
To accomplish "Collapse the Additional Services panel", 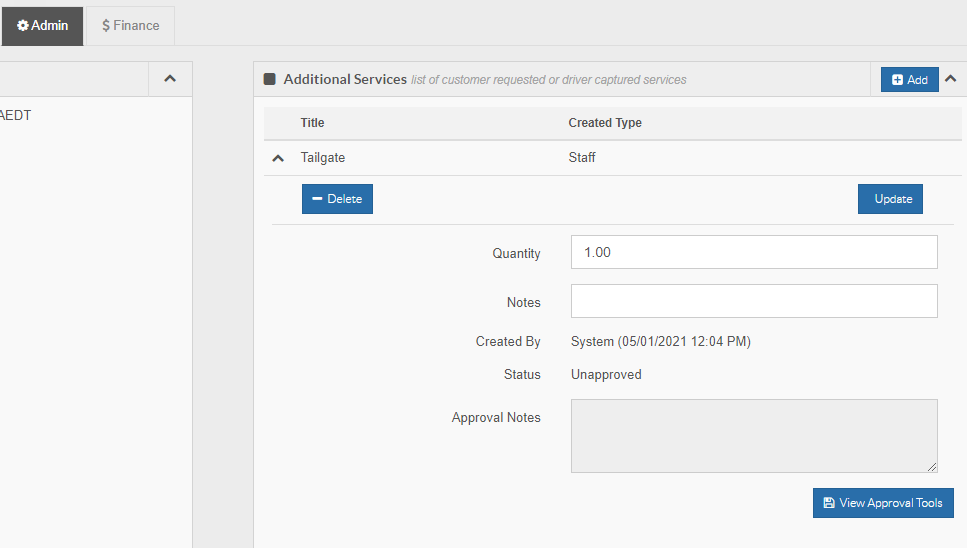I will [x=950, y=79].
